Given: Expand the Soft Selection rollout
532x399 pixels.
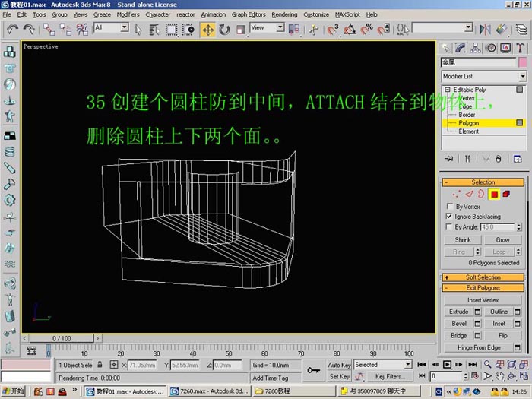Looking at the screenshot, I should [x=483, y=277].
